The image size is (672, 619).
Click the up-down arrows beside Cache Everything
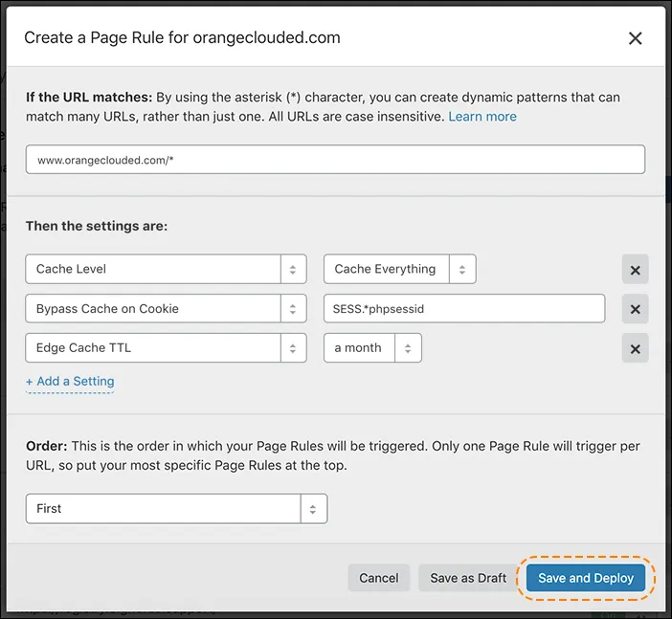coord(461,270)
